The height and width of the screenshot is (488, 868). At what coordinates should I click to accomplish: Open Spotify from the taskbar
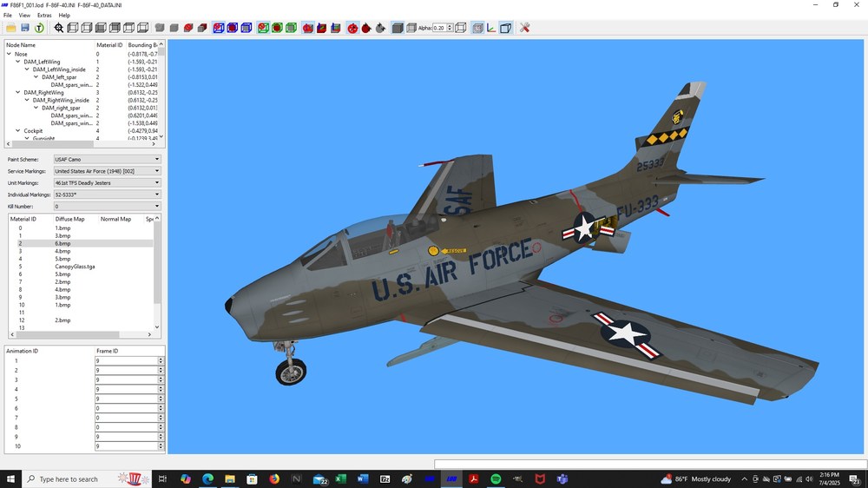pyautogui.click(x=496, y=479)
